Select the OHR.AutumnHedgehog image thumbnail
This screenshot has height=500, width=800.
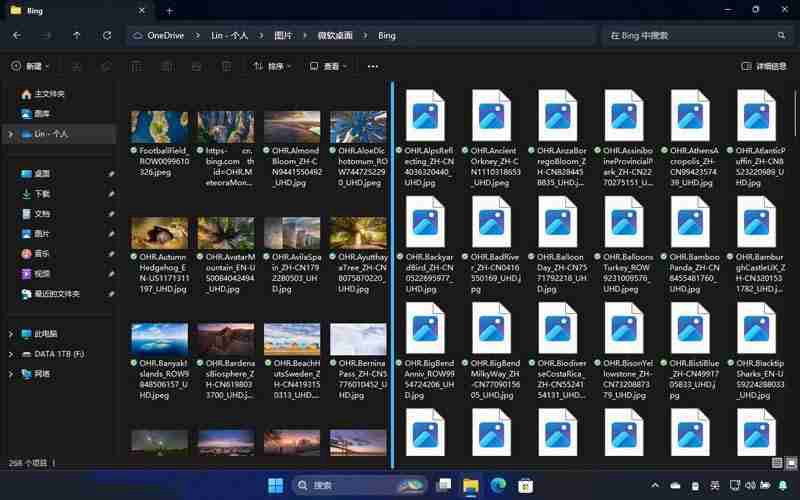160,234
